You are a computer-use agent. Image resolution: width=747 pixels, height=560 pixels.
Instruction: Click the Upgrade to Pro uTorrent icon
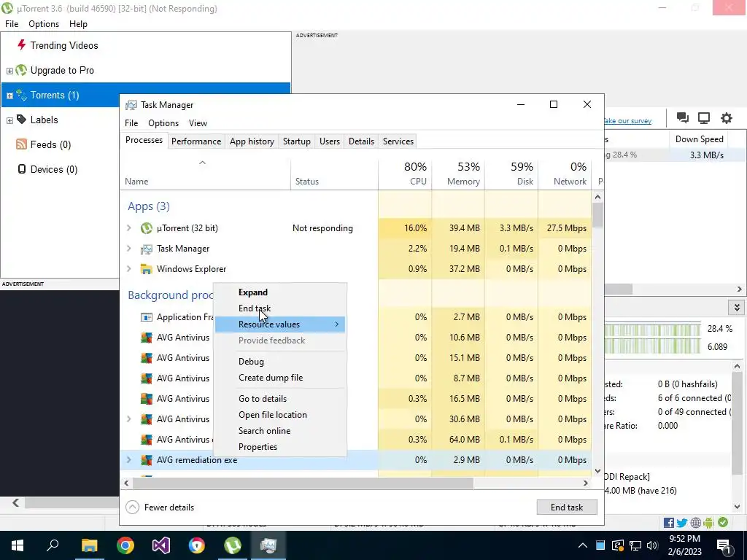click(x=21, y=70)
